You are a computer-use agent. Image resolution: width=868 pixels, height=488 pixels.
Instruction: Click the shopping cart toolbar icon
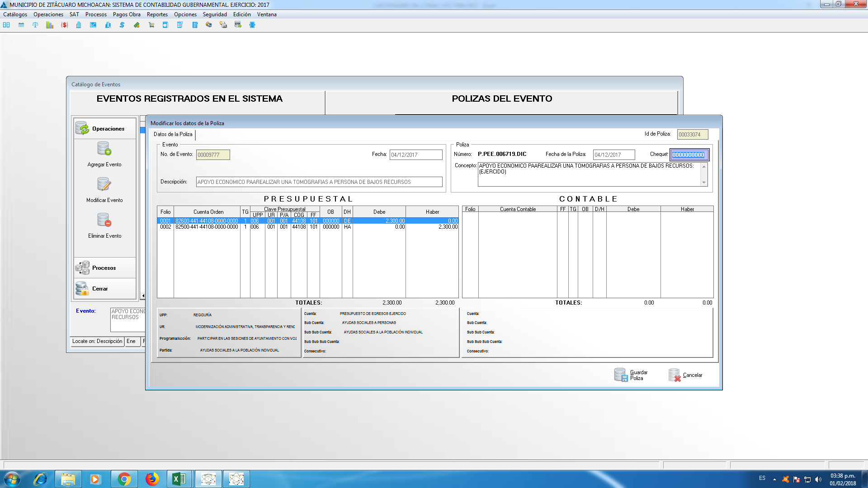pyautogui.click(x=151, y=25)
